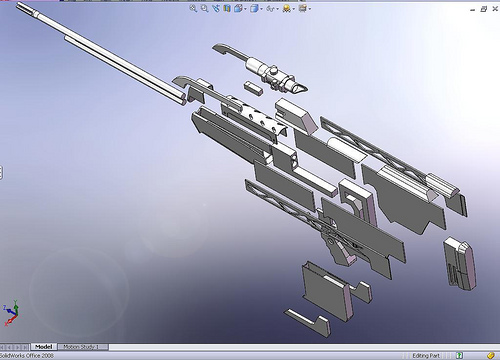This screenshot has height=360, width=500.
Task: Click the Display Style box icon
Action: (254, 8)
